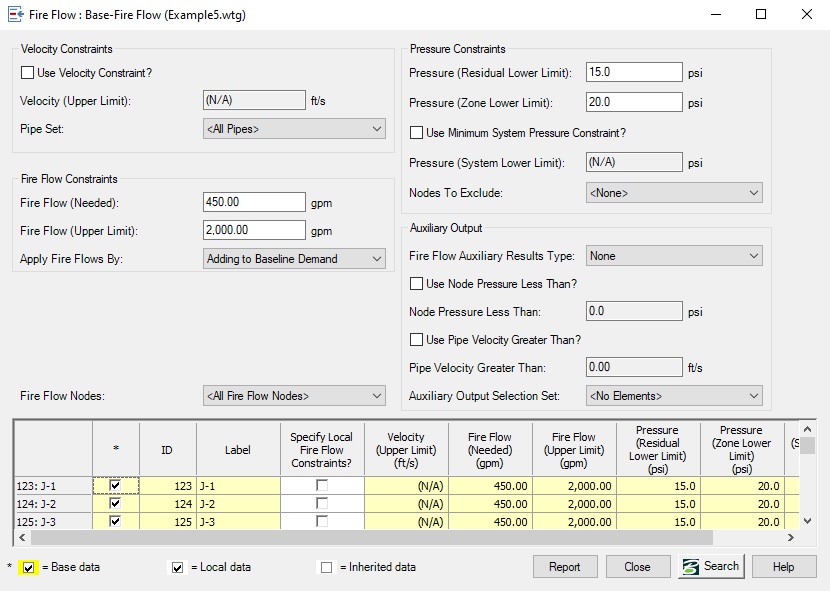Image resolution: width=830 pixels, height=591 pixels.
Task: Expand the Fire Flow Nodes selector
Action: 378,395
